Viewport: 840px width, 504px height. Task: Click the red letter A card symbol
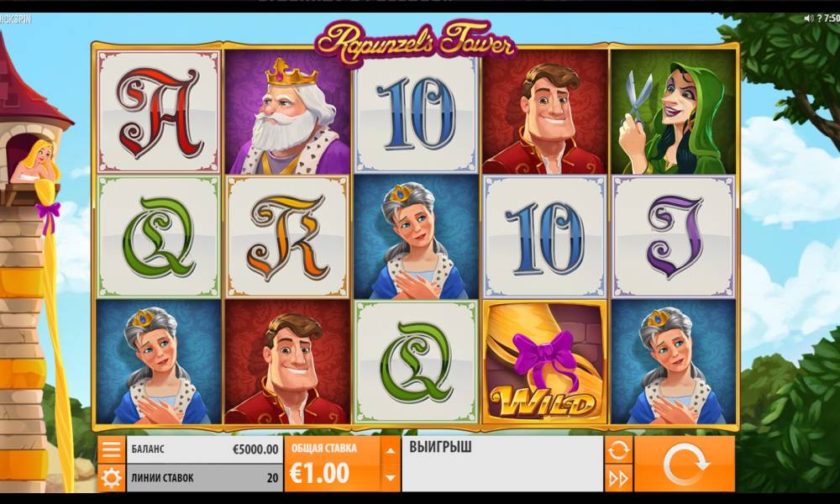(159, 112)
